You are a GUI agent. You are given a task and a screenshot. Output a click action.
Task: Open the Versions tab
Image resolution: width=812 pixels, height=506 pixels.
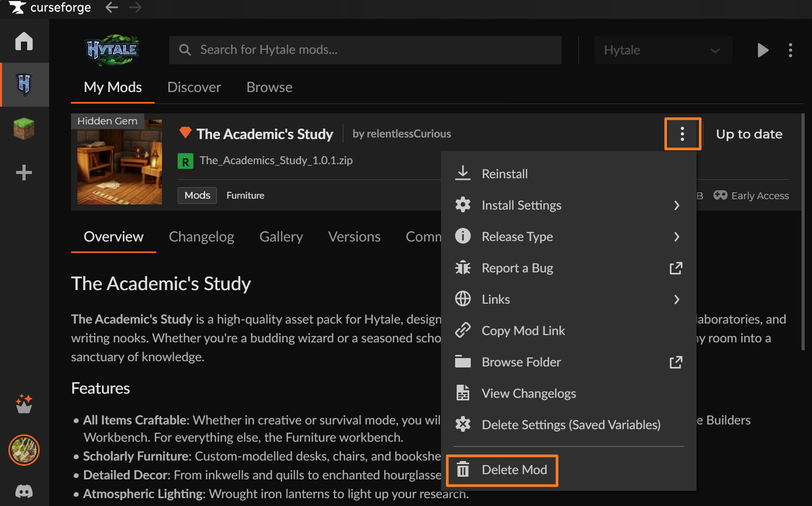coord(354,237)
